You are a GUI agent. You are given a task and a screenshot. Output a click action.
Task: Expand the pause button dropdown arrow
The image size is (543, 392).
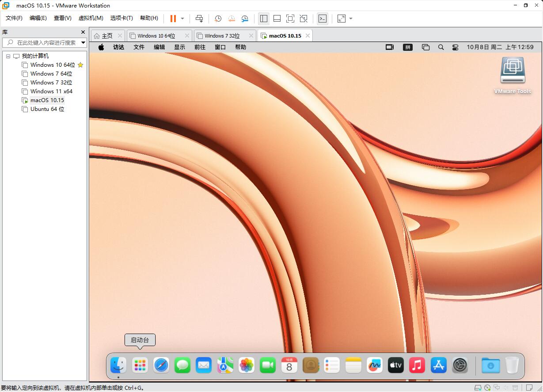coord(182,19)
